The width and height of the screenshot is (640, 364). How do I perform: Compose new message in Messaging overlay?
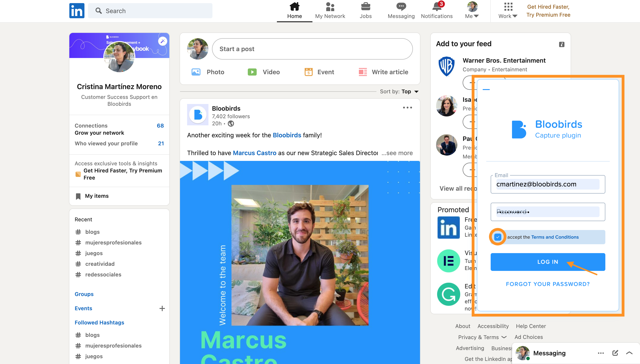click(x=615, y=353)
